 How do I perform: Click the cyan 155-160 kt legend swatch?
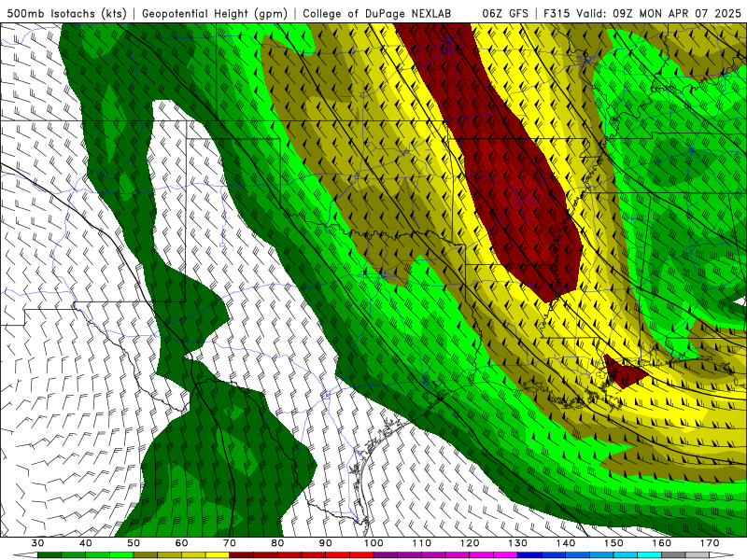650,555
